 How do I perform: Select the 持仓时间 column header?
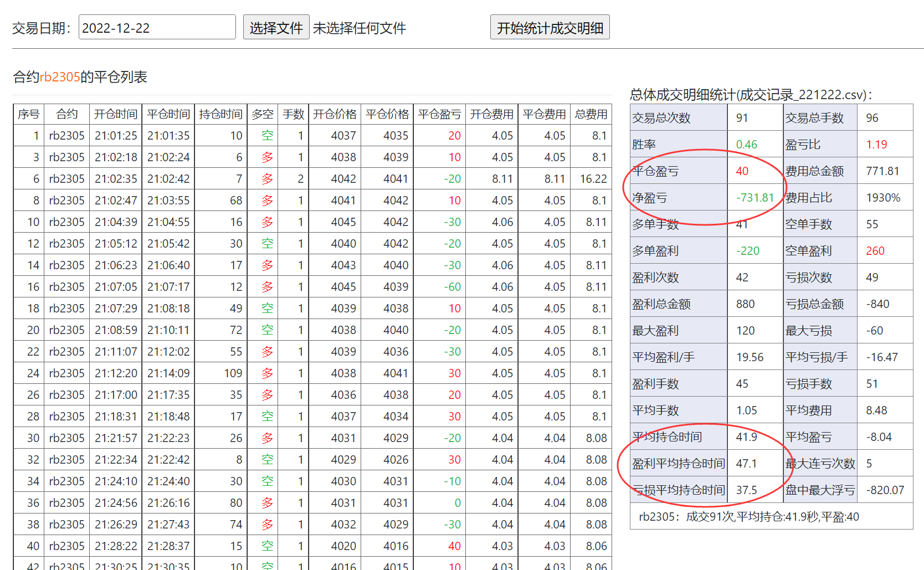[x=220, y=114]
